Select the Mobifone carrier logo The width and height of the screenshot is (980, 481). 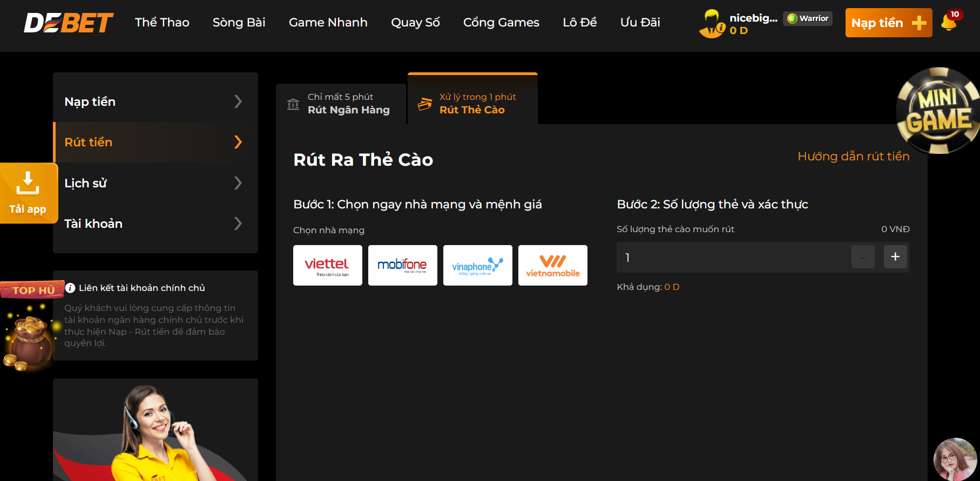[403, 266]
